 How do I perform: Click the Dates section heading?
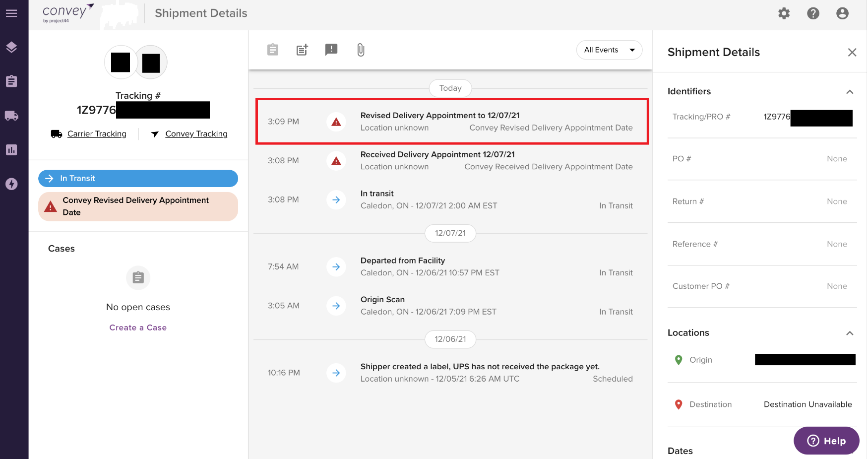680,451
